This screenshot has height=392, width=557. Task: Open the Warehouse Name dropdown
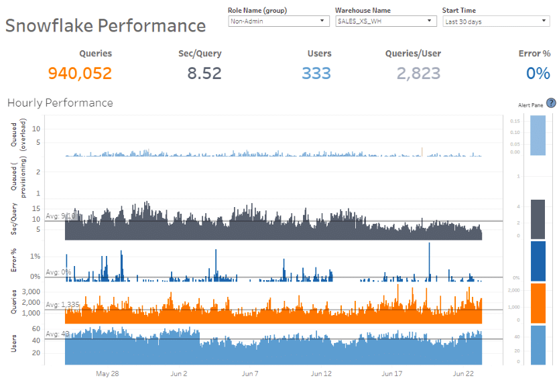coord(386,21)
